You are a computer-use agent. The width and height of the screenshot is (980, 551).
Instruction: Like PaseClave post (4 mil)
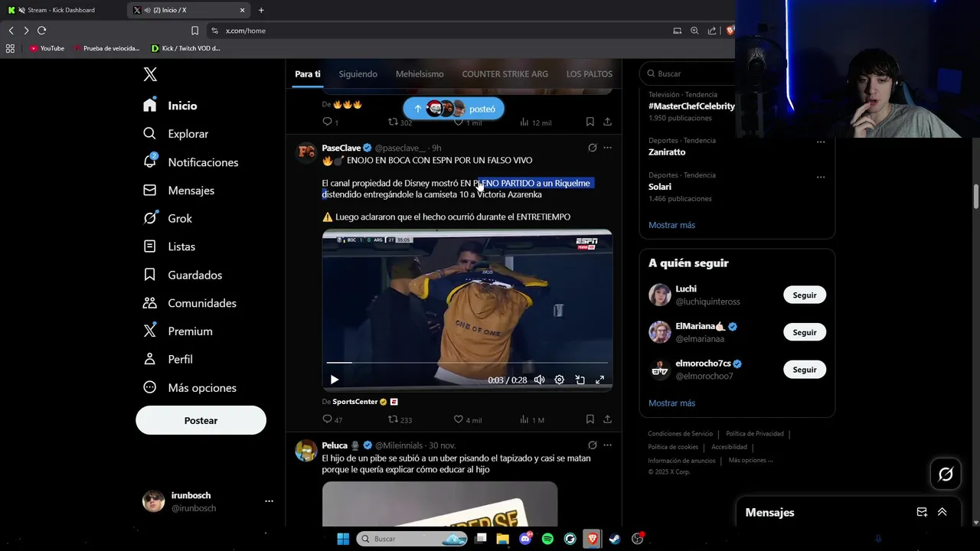tap(468, 419)
